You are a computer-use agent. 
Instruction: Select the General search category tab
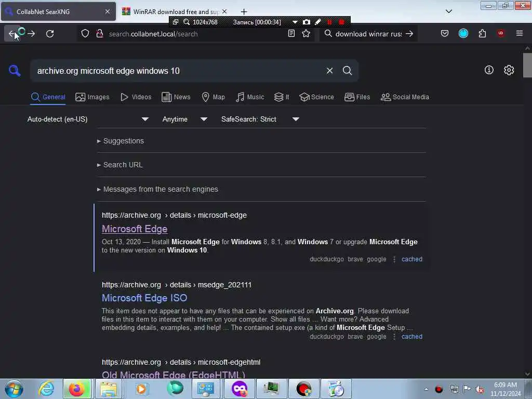[x=48, y=97]
